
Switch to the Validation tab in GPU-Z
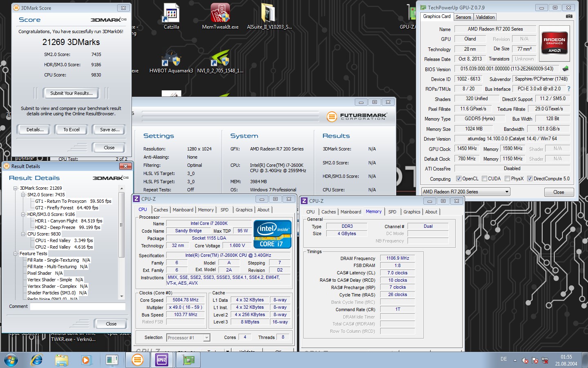pos(485,17)
